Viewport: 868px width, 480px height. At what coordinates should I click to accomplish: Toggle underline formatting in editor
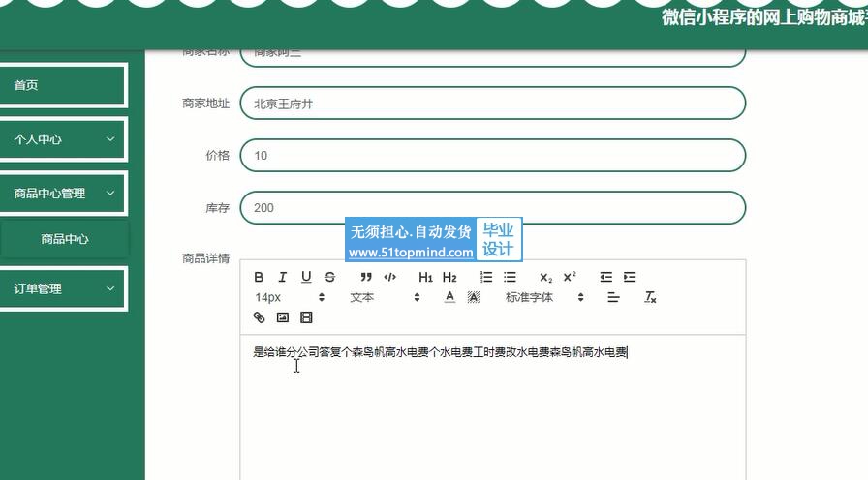pos(306,277)
